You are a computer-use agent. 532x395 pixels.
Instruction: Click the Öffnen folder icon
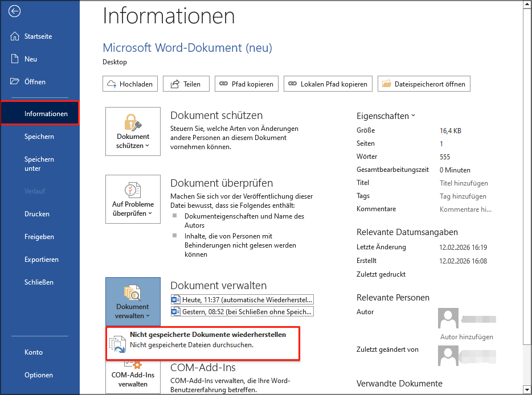pos(15,81)
